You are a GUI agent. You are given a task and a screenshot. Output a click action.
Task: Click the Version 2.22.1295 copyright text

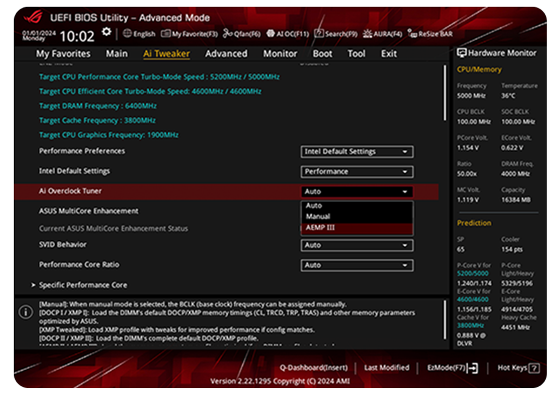point(280,381)
